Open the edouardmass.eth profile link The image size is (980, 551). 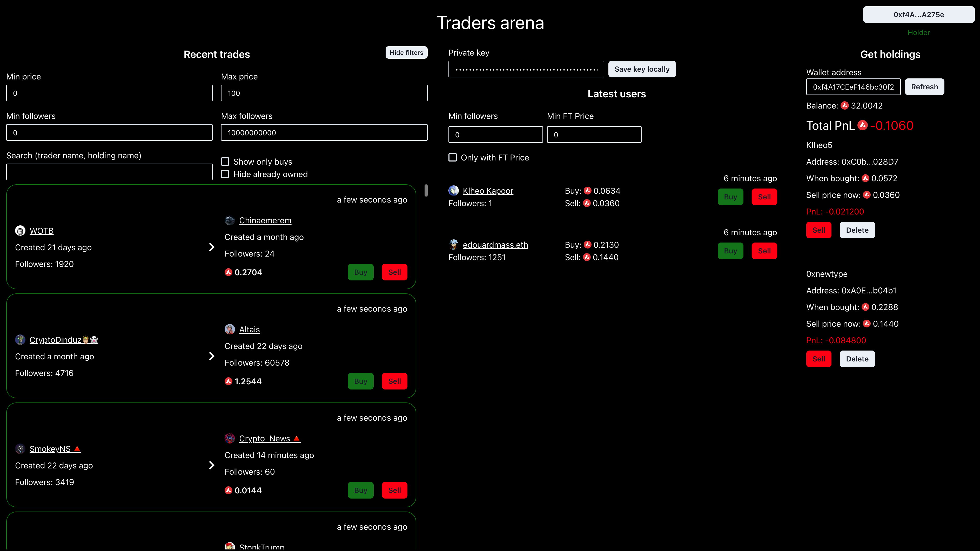(495, 245)
